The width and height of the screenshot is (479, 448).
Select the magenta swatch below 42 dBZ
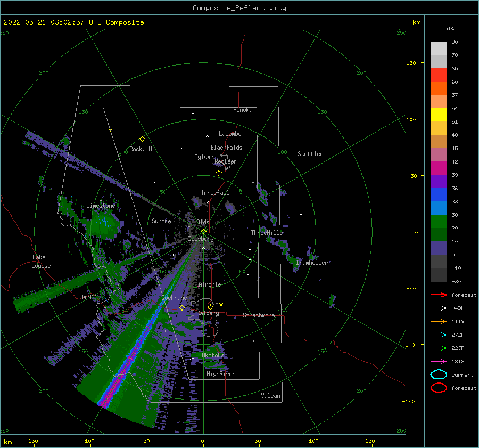click(x=439, y=168)
